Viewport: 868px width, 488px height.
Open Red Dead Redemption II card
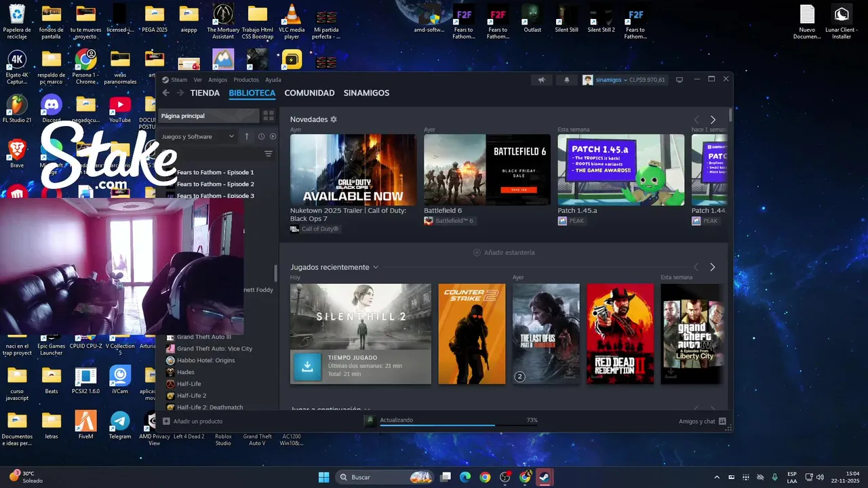pos(620,333)
